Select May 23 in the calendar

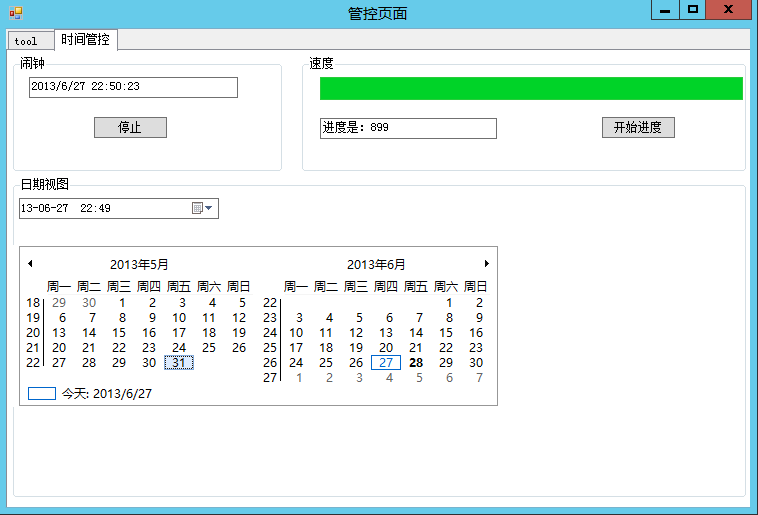click(149, 348)
